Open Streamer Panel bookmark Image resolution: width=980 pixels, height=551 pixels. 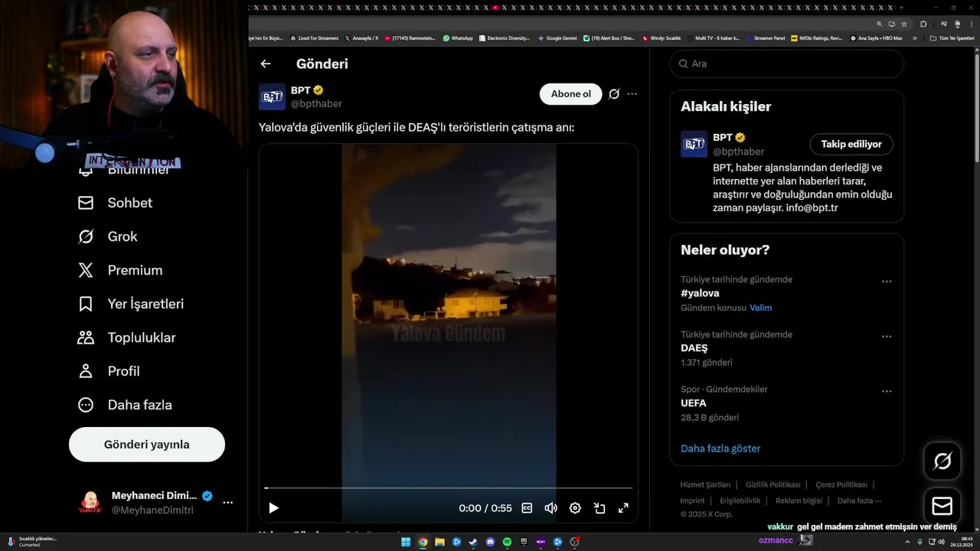click(765, 38)
